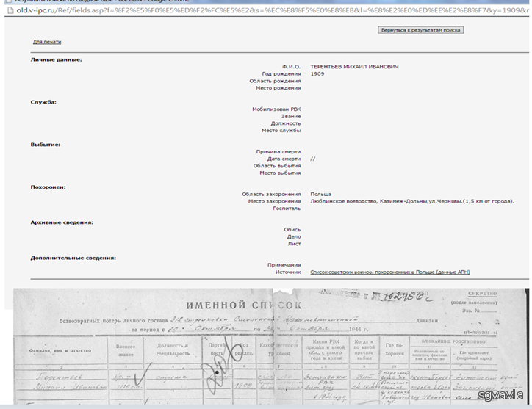Click the 'Место выбытия' field label
The height and width of the screenshot is (409, 532).
tap(280, 173)
